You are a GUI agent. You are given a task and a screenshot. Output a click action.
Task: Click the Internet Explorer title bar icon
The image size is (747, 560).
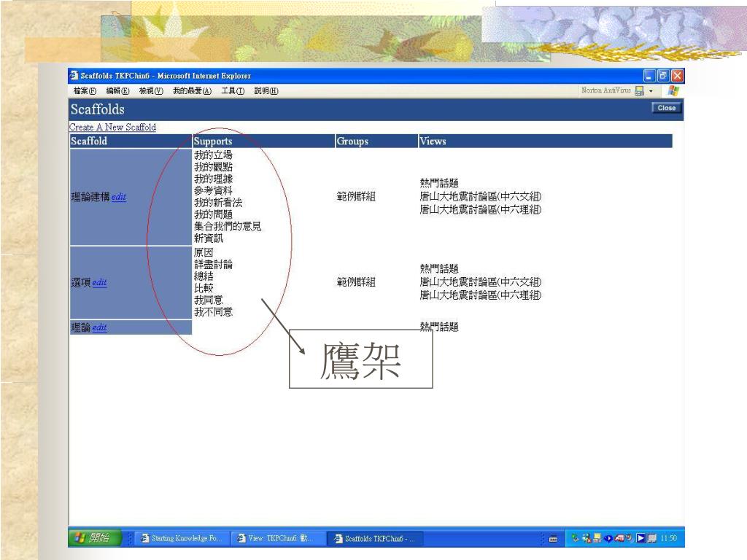coord(74,75)
